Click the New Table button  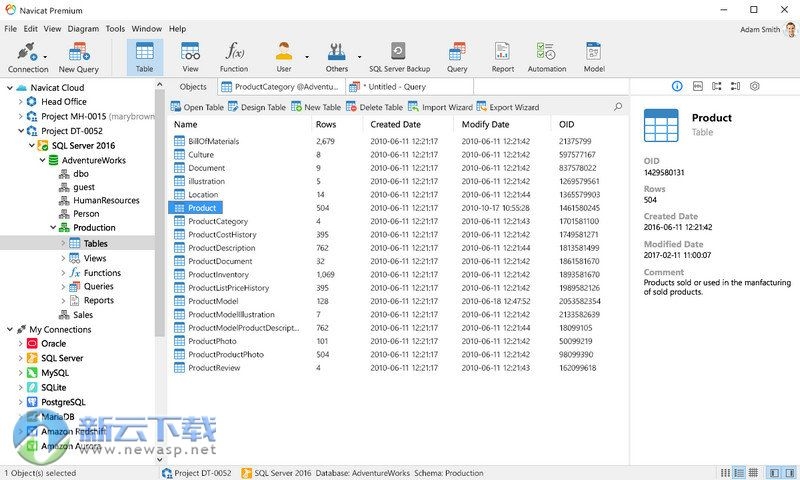coord(316,107)
